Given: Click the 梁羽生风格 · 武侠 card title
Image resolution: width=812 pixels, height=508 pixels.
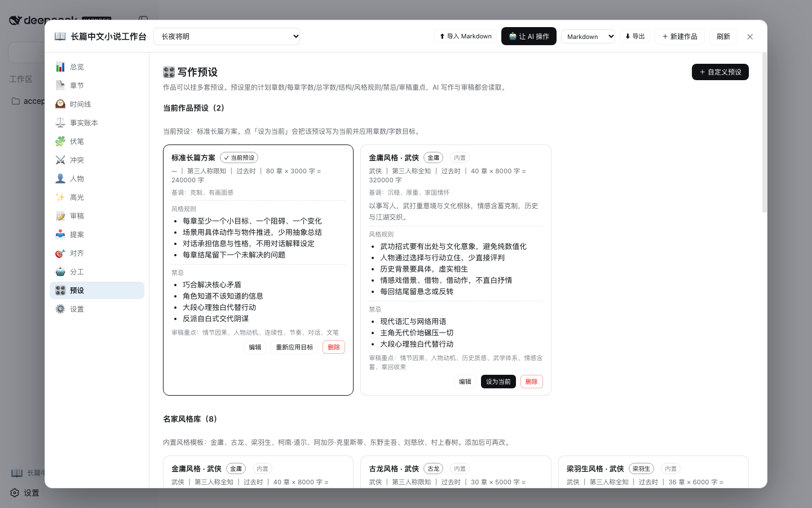Looking at the screenshot, I should tap(595, 468).
